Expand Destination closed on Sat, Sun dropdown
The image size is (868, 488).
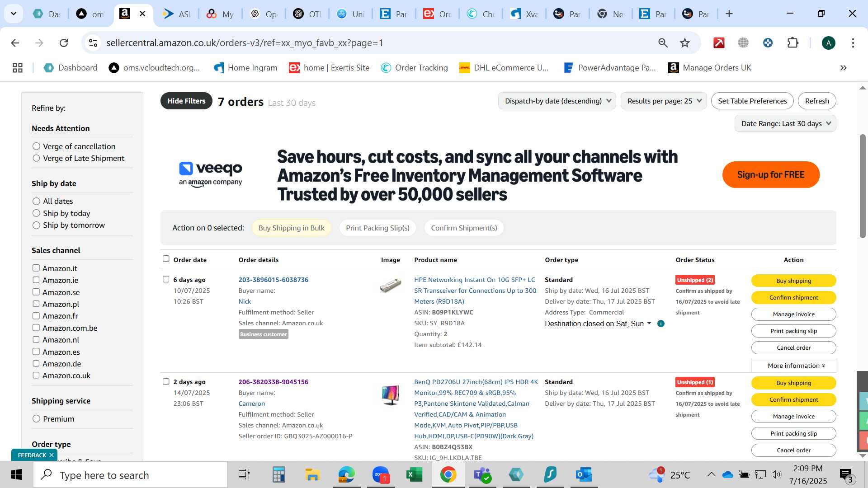click(598, 324)
